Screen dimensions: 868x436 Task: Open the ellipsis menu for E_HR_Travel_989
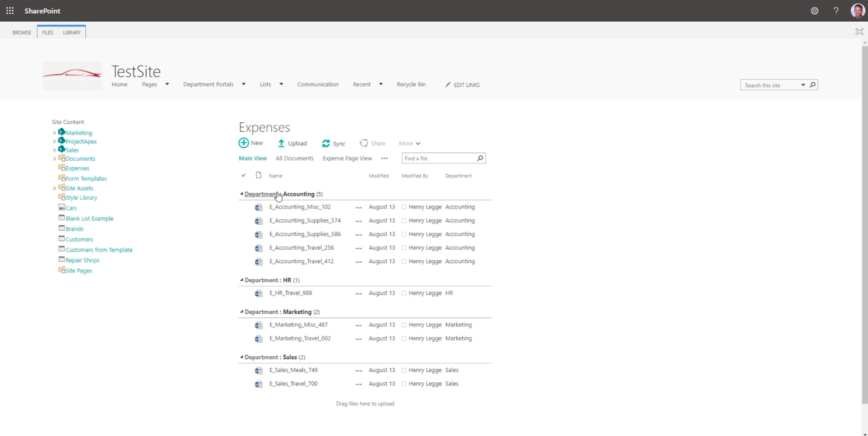[x=359, y=294]
